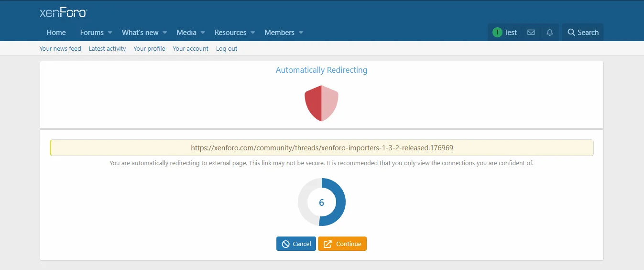Expand the What's new dropdown arrow
Screen dimensions: 644x270
pos(165,33)
